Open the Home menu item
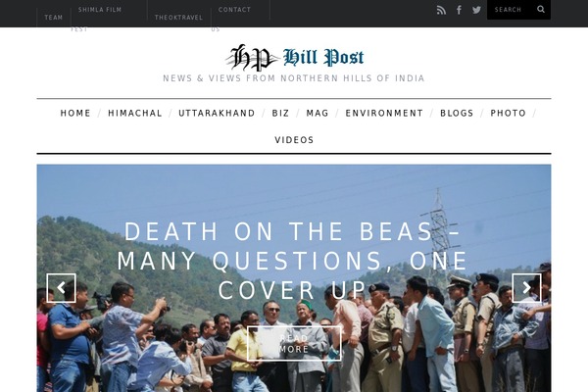588x392 pixels. (x=75, y=113)
